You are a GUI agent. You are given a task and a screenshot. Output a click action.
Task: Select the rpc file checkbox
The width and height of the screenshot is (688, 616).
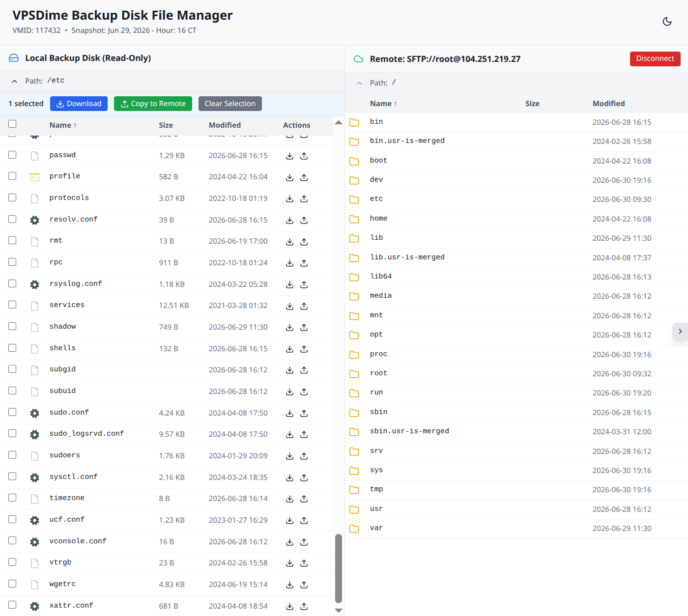12,262
